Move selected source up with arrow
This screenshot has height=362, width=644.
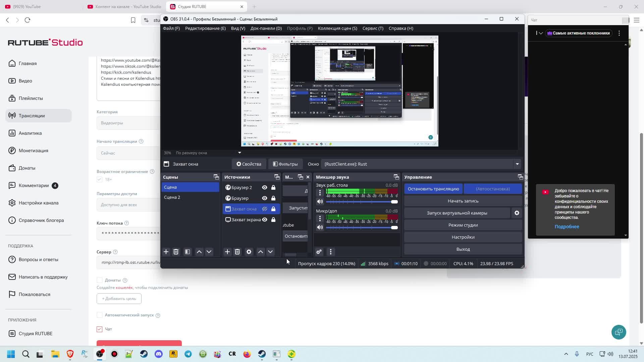point(260,252)
